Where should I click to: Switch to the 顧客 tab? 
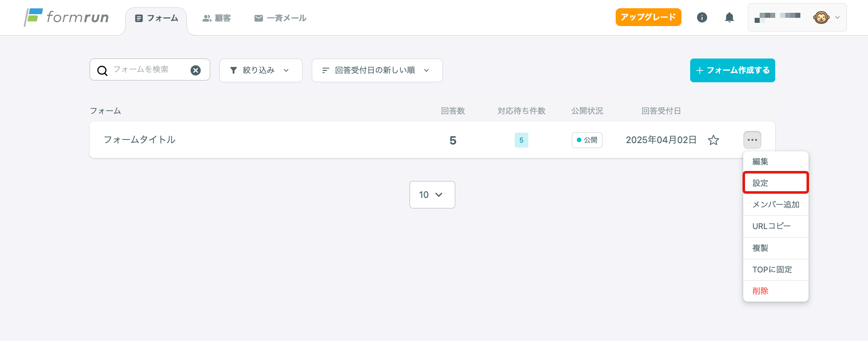217,18
